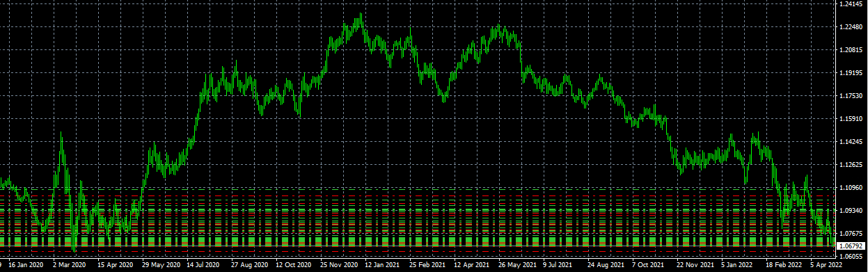Click the 27 Aug 2020 date label
This screenshot has height=272, width=868.
(248, 265)
